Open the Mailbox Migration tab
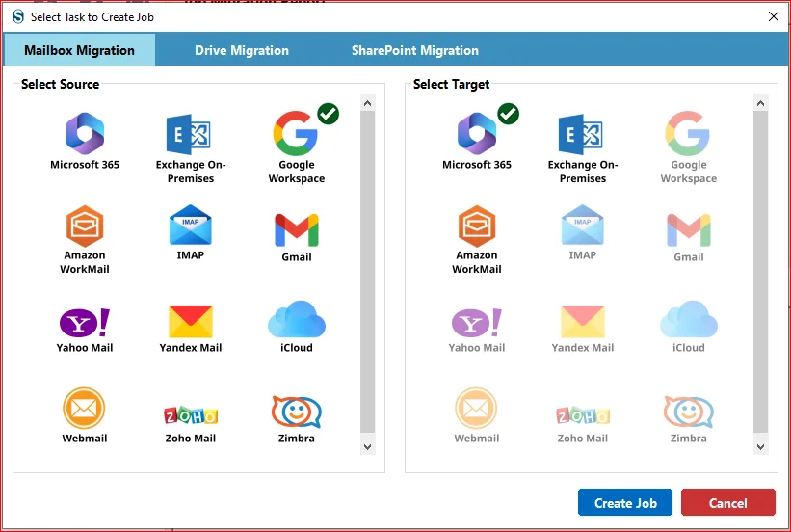 coord(79,50)
